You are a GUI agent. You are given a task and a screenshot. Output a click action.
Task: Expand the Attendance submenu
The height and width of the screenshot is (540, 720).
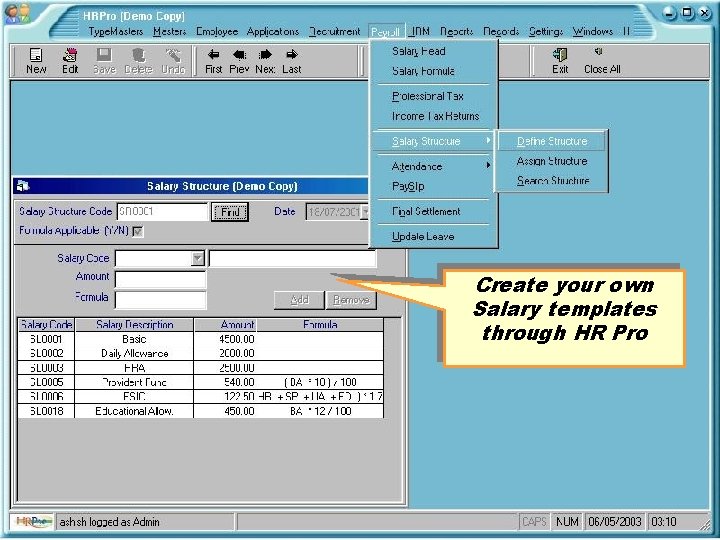[433, 166]
